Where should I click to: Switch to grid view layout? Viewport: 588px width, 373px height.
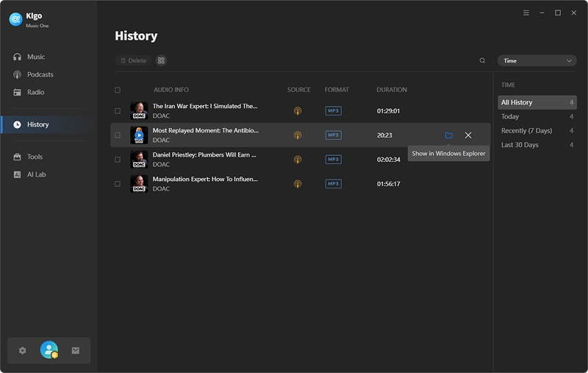(161, 60)
